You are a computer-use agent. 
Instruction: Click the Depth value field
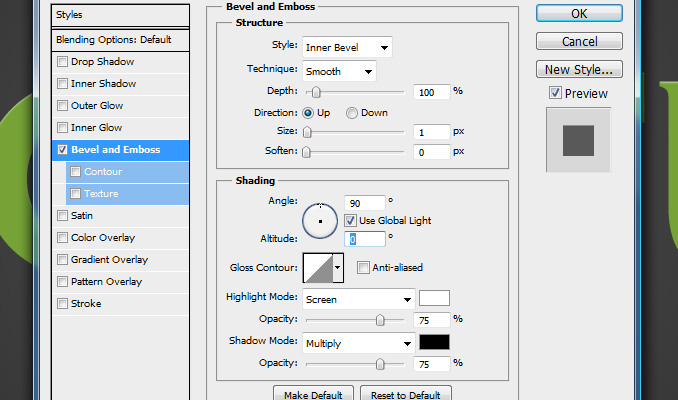pos(432,92)
